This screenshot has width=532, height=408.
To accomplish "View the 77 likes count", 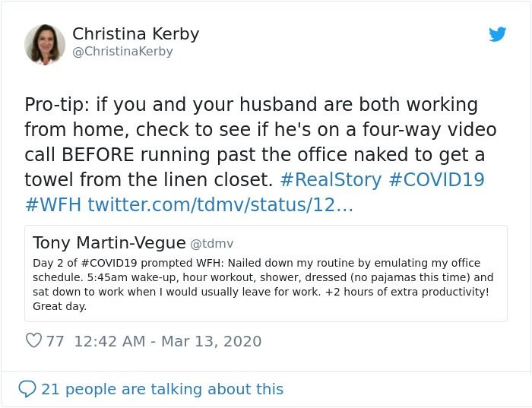I will 55,341.
